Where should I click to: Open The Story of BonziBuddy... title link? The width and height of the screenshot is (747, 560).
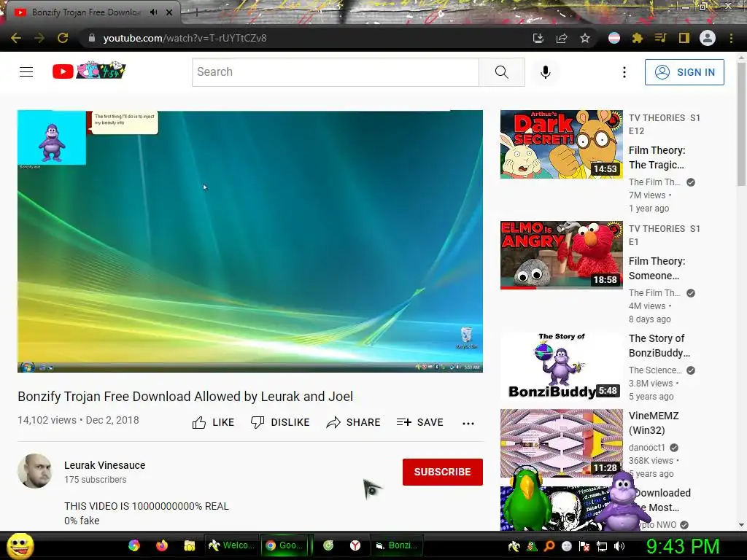(x=659, y=346)
